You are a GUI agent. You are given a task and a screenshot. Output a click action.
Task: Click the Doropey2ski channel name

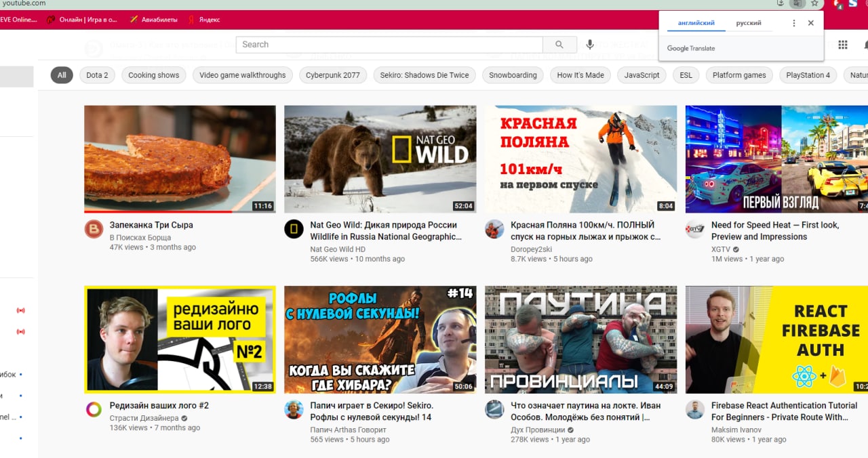[x=532, y=249]
